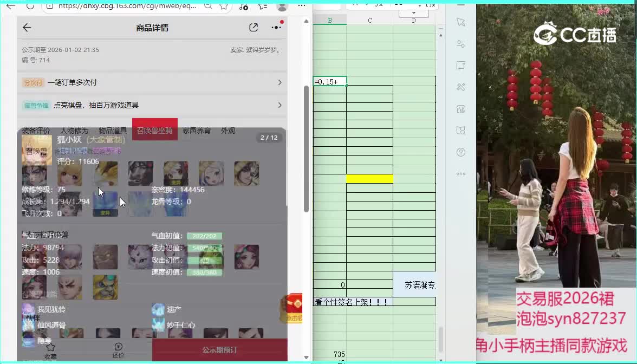Viewport: 637px width, 364px height.
Task: Open the sliders settings icon in the sidebar
Action: click(461, 44)
